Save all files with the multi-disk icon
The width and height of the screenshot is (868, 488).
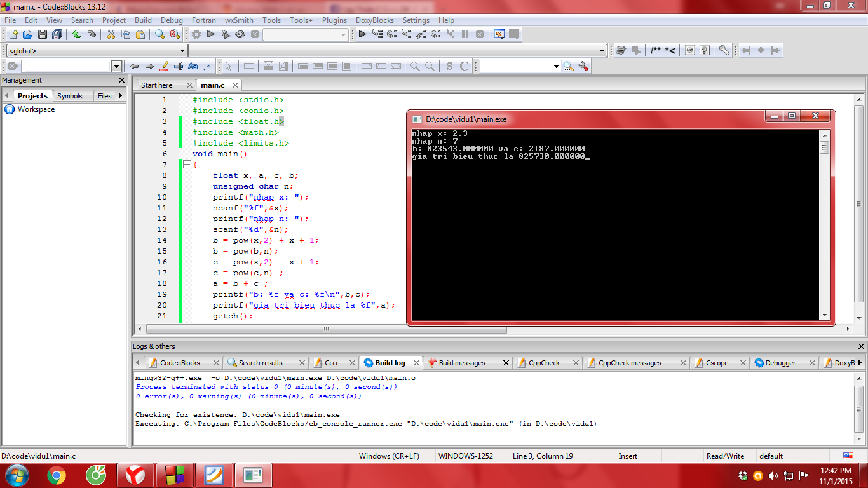click(x=57, y=34)
